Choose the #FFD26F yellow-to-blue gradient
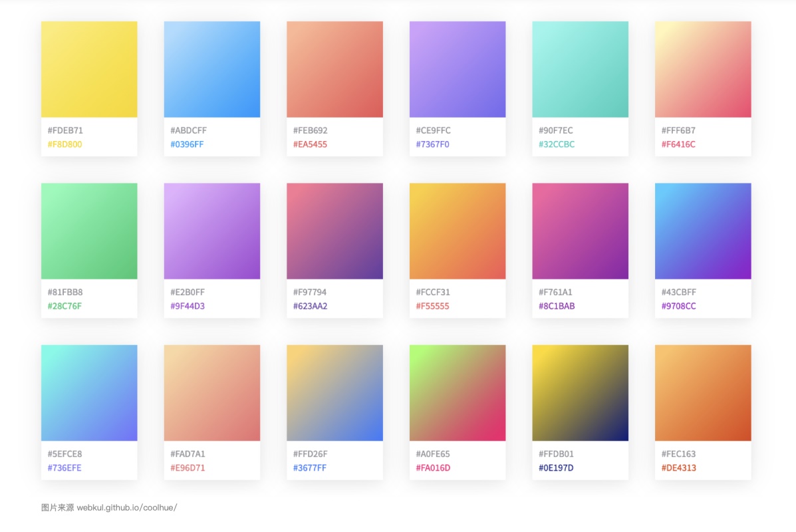This screenshot has height=532, width=796. pyautogui.click(x=334, y=393)
